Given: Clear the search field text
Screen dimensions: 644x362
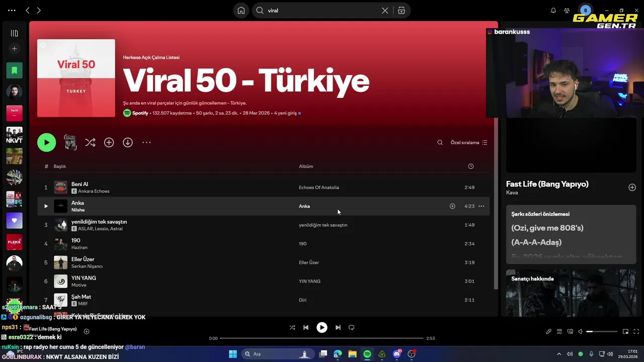Looking at the screenshot, I should click(x=385, y=11).
